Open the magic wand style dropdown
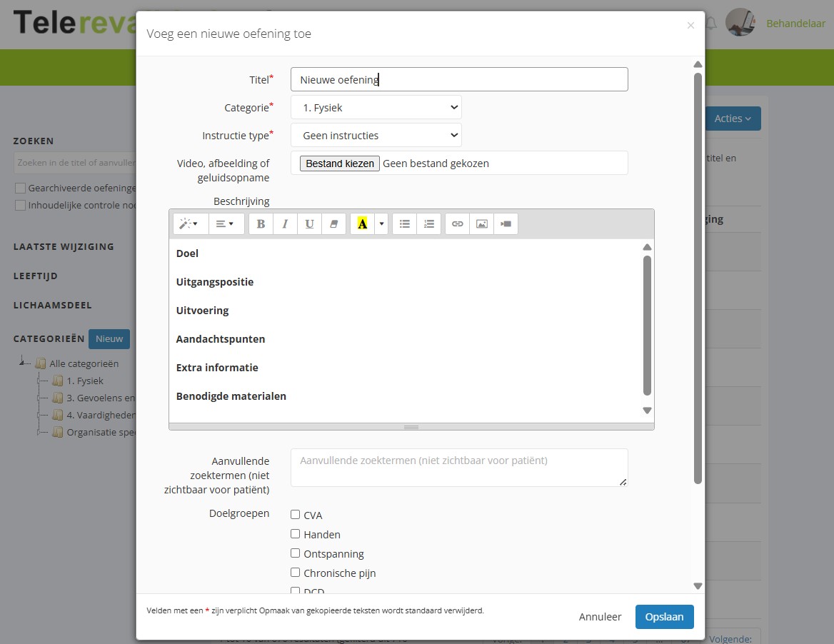 click(x=189, y=224)
